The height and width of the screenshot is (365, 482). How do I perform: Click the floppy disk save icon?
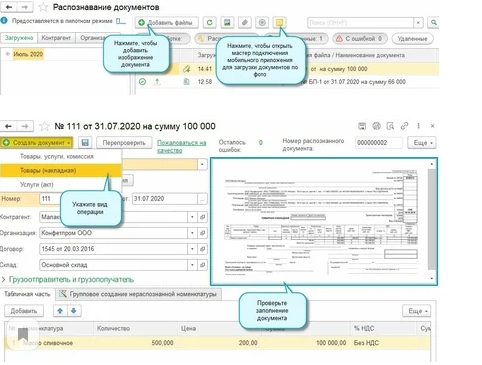(x=85, y=143)
